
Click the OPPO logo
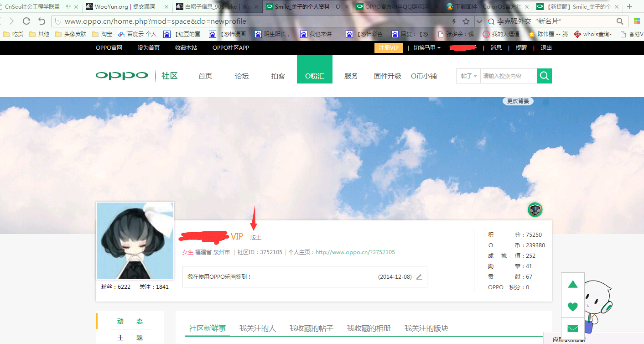tap(122, 76)
